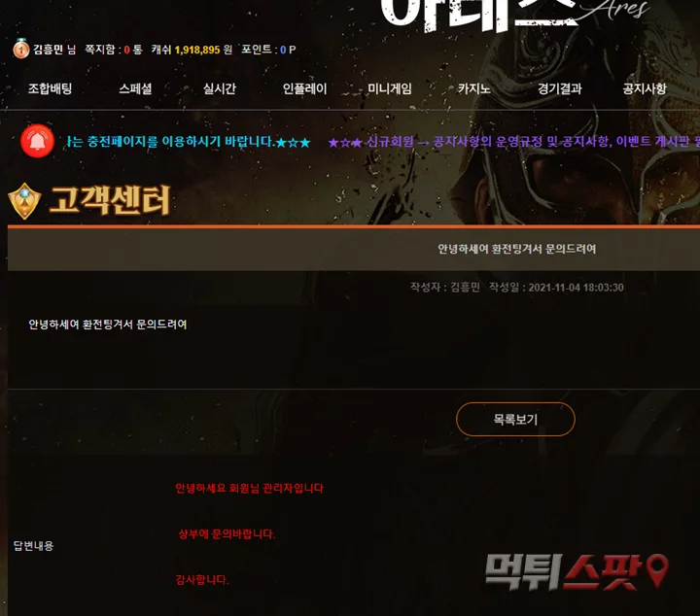700x616 pixels.
Task: Open the 조합배팅 menu
Action: pos(50,88)
